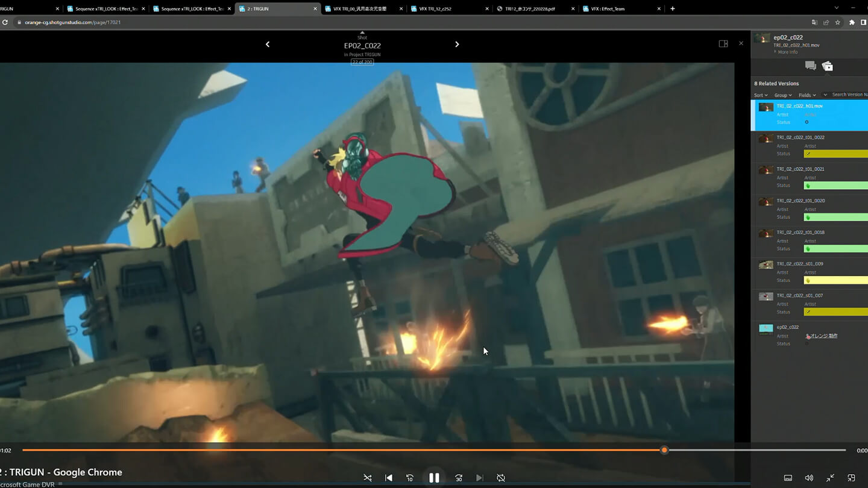Open thumbnail of TRI_02_c022_t01_0022

pyautogui.click(x=766, y=139)
